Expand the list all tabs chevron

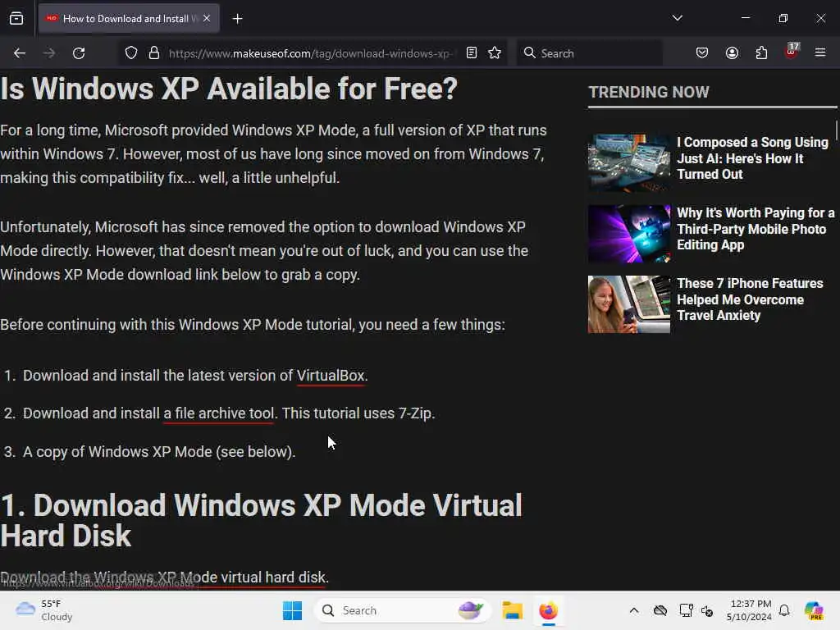click(x=677, y=18)
